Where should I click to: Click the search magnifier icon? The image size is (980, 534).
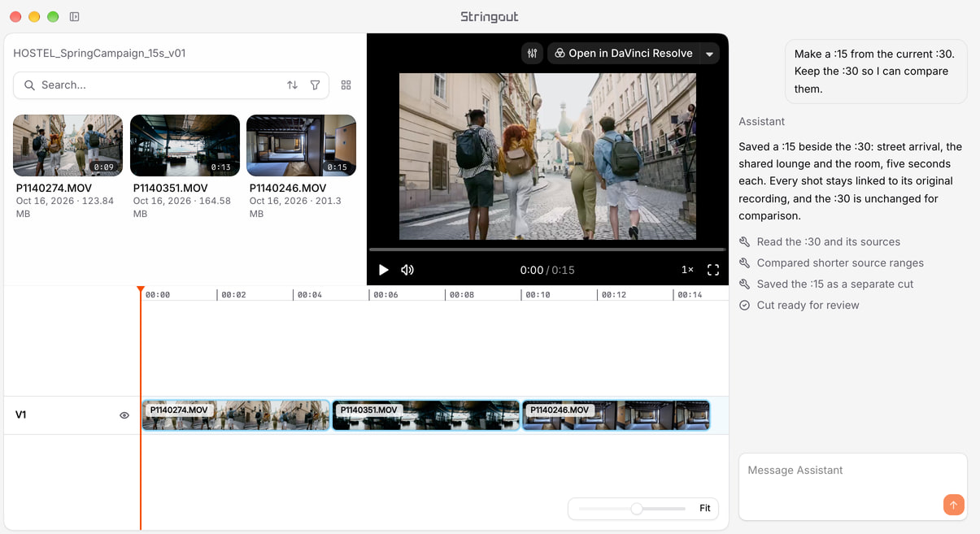(x=30, y=85)
